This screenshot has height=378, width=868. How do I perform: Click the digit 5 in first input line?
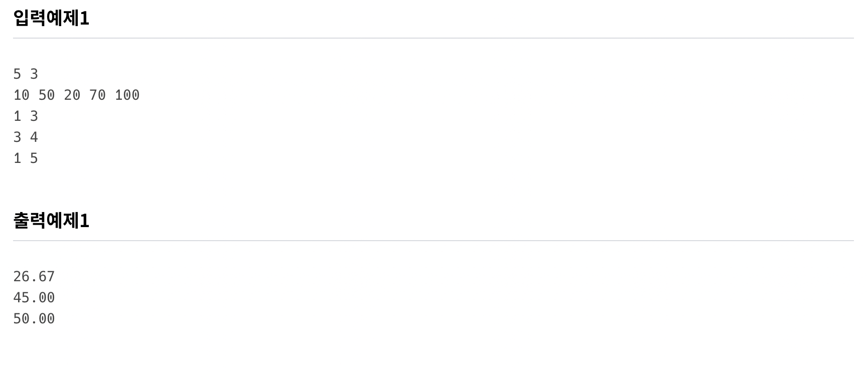pyautogui.click(x=17, y=74)
